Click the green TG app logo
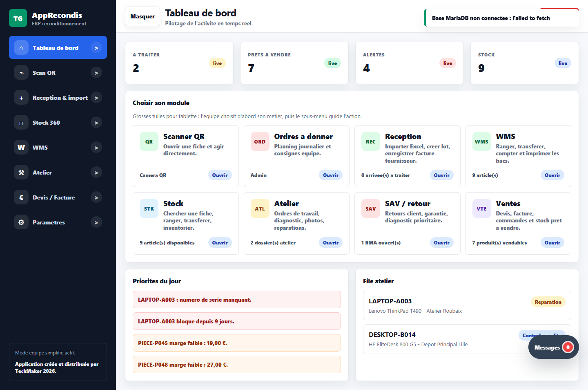Viewport: 588px width, 390px height. 18,18
